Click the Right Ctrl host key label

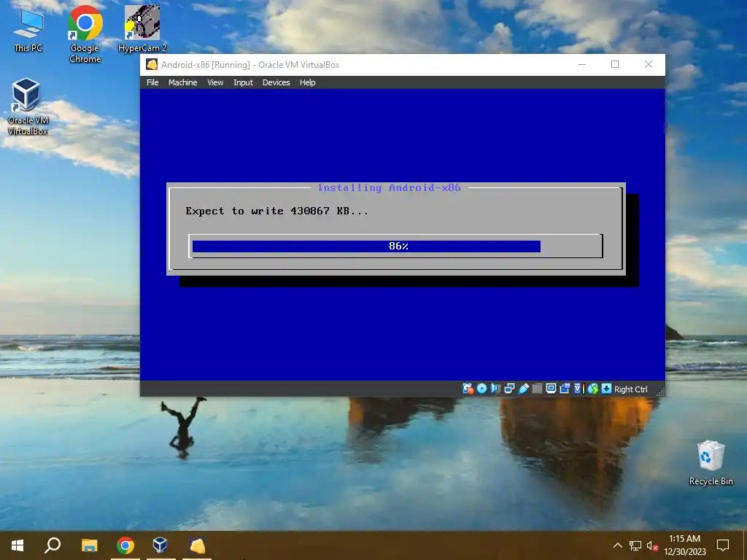631,389
